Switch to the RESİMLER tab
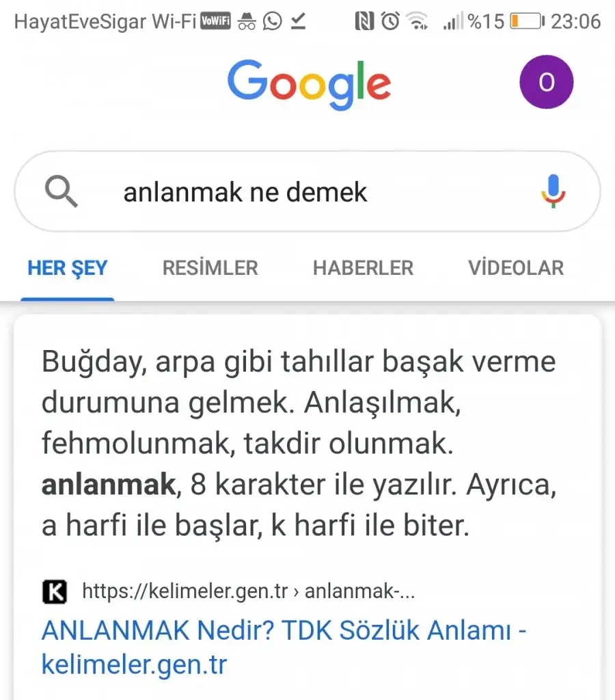The height and width of the screenshot is (700, 615). click(x=210, y=268)
